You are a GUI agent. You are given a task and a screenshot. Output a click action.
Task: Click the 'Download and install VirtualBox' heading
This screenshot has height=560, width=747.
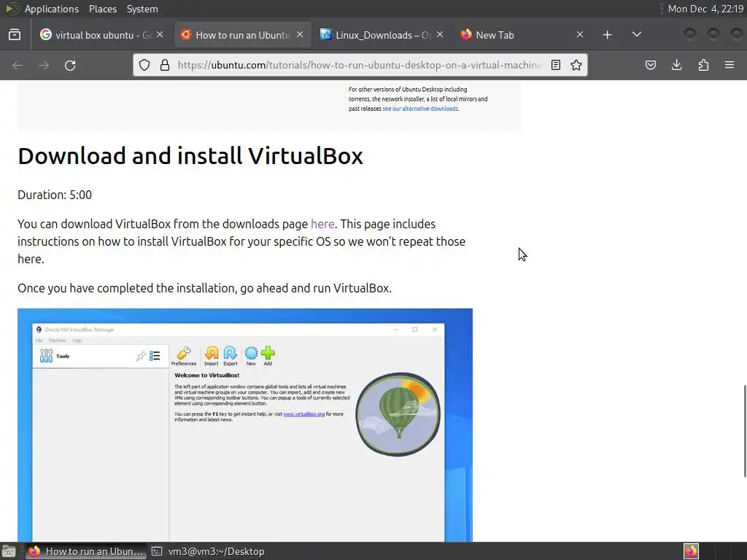click(x=190, y=156)
